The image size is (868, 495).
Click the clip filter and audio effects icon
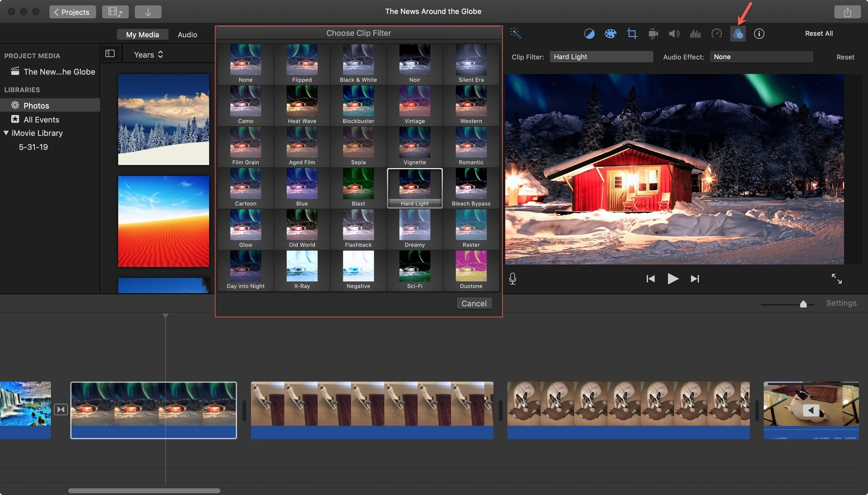pyautogui.click(x=738, y=34)
